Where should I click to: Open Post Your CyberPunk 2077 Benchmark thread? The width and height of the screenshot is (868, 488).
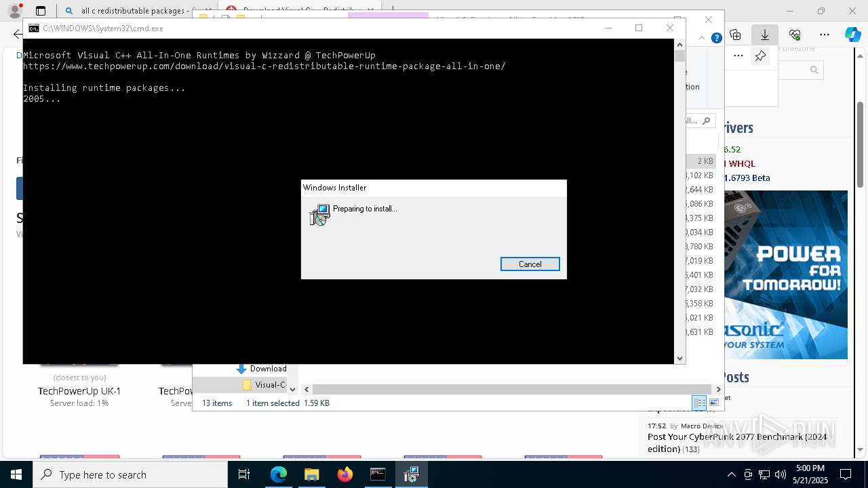[x=737, y=443]
